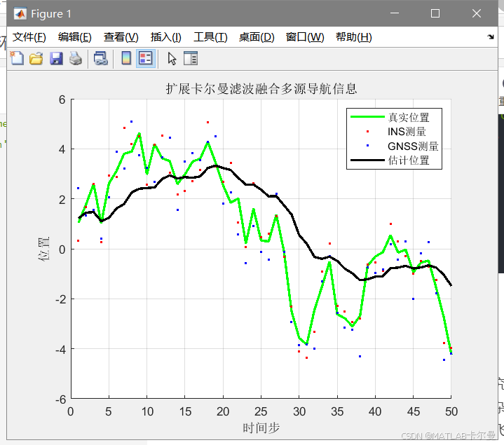The image size is (504, 445).
Task: Create a new figure with New icon
Action: pyautogui.click(x=17, y=58)
